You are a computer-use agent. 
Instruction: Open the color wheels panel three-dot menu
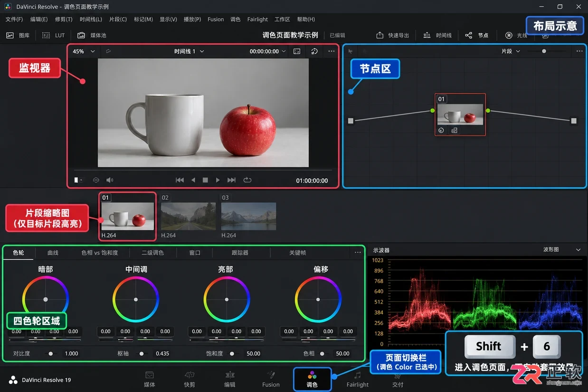(358, 252)
